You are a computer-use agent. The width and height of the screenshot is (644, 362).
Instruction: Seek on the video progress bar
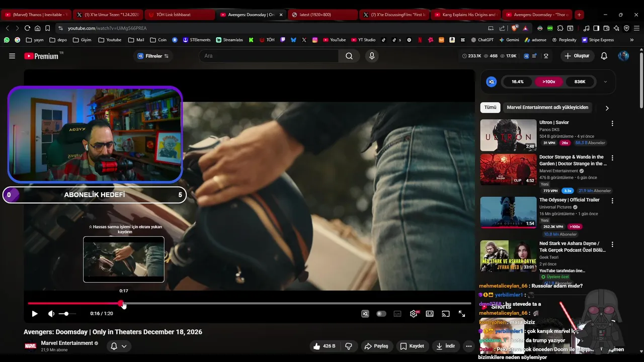[250, 303]
